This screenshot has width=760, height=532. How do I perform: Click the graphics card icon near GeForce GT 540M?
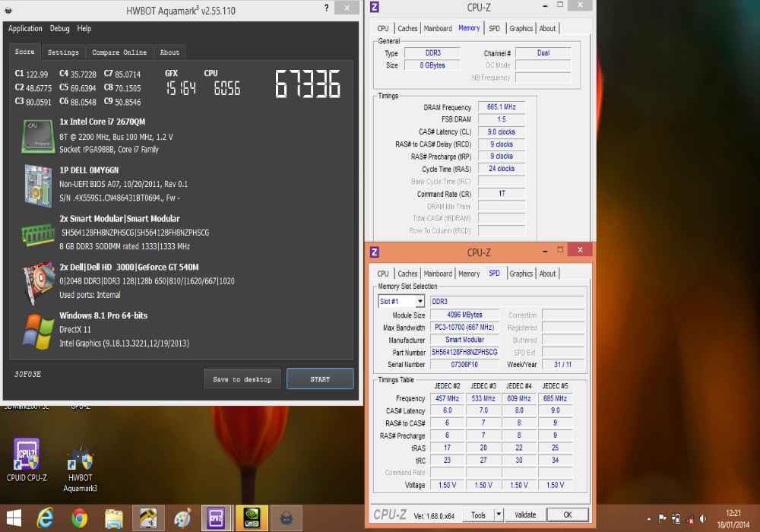39,283
